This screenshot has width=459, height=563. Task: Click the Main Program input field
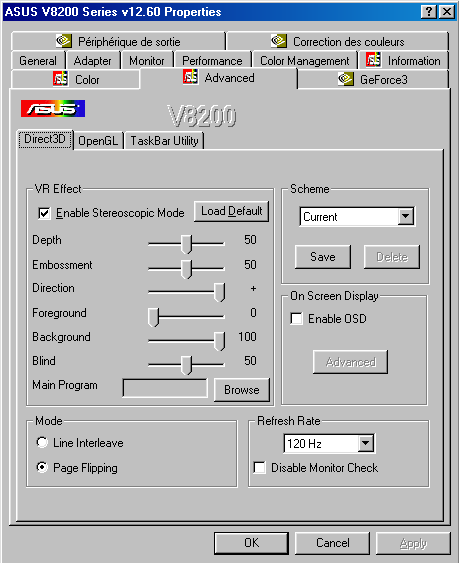(165, 388)
